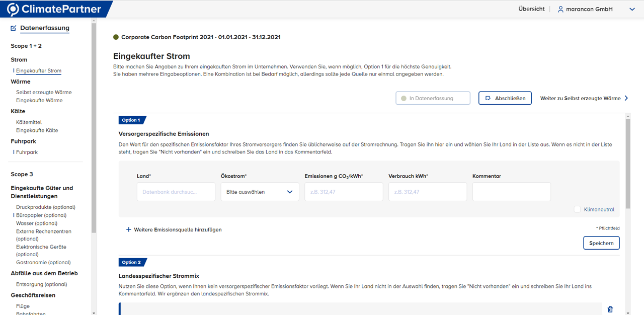Open Wasser (optional) in sidebar
The width and height of the screenshot is (644, 315).
pos(37,223)
